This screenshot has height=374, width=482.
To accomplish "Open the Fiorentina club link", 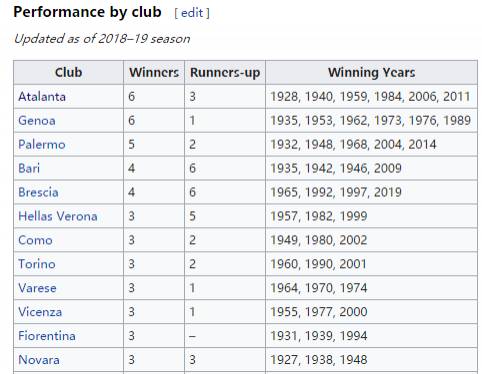I will pos(47,336).
